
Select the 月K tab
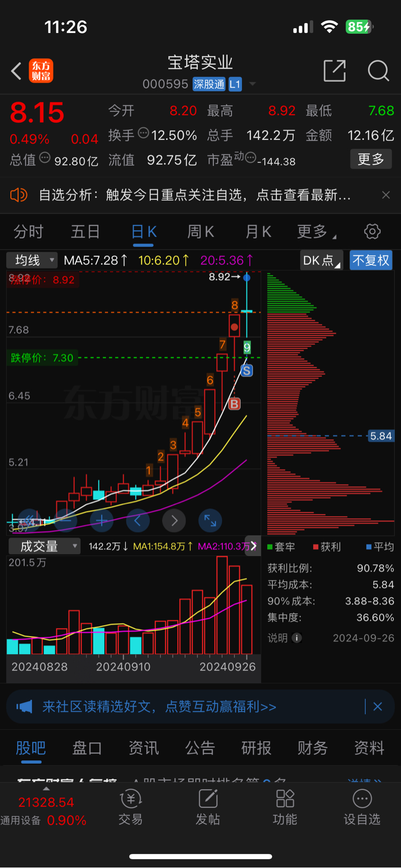coord(258,231)
